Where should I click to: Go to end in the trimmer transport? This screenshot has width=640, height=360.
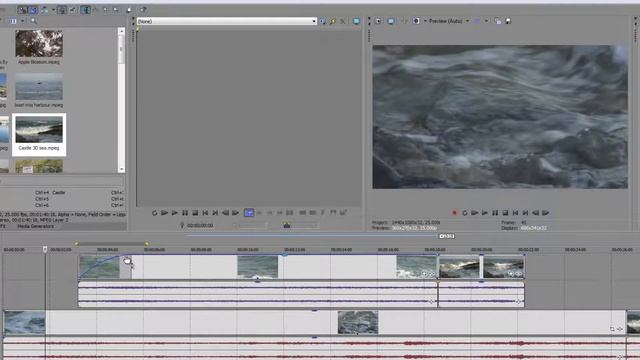(x=215, y=213)
